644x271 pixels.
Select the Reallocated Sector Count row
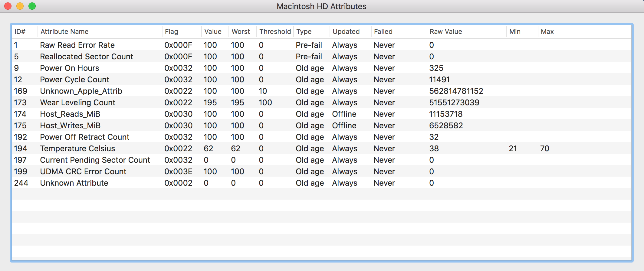pos(322,57)
